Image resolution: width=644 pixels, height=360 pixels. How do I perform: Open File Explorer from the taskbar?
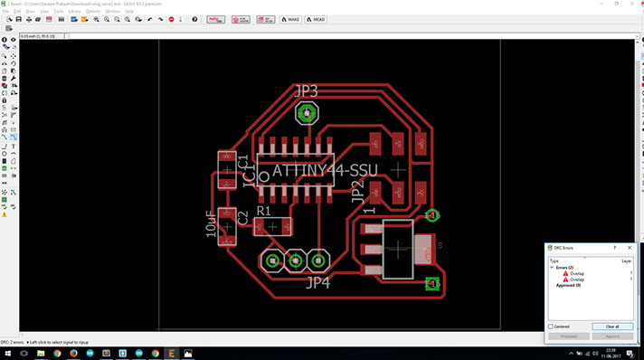coord(41,354)
